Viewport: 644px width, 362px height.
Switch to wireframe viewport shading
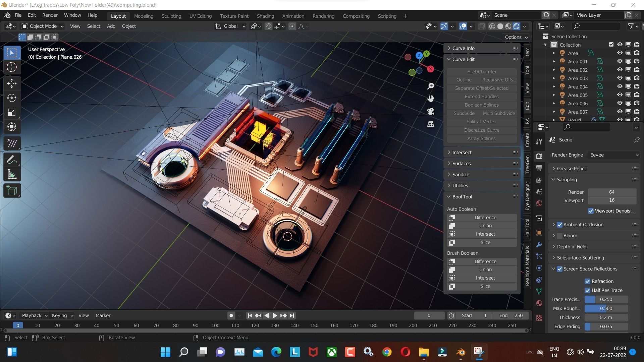(492, 26)
